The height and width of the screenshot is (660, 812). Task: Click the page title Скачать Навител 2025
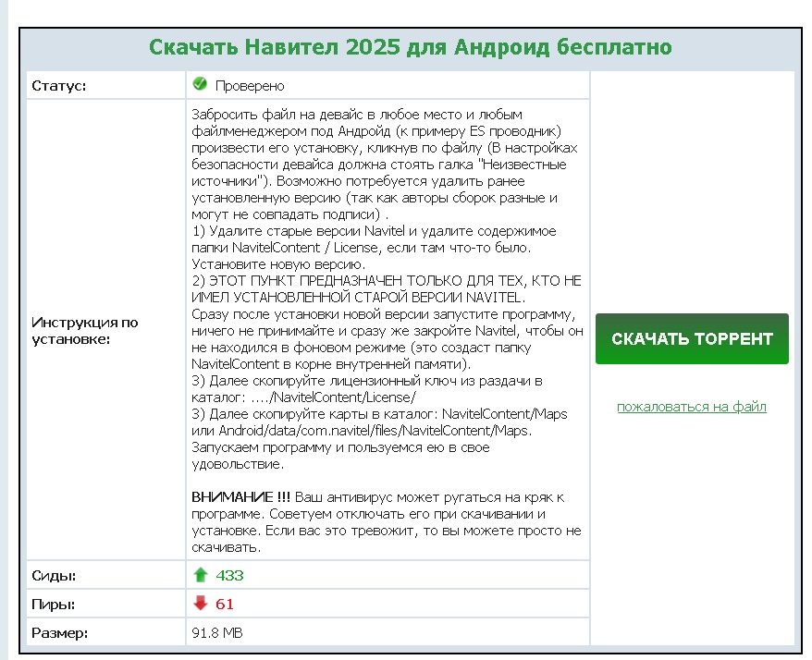tap(410, 47)
